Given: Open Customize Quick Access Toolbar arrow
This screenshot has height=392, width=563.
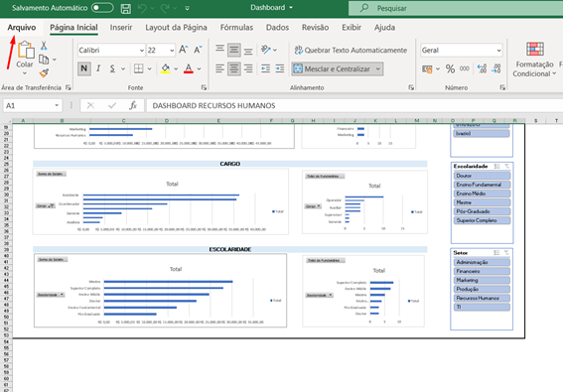Looking at the screenshot, I should click(x=187, y=8).
